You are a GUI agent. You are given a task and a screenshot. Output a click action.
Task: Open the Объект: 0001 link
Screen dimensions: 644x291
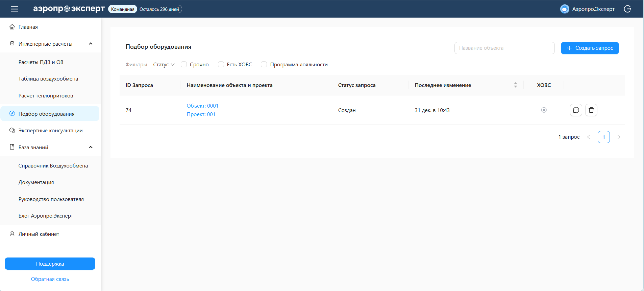click(x=202, y=106)
